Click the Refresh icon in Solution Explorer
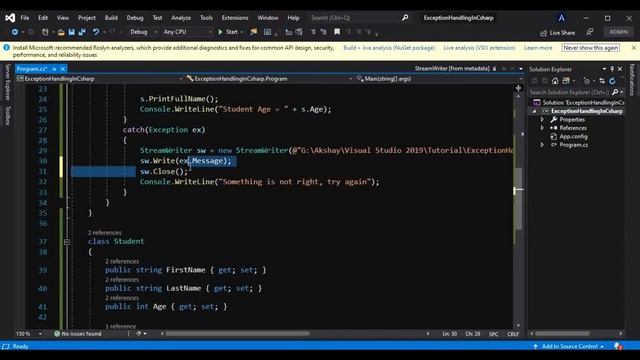This screenshot has height=360, width=640. pyautogui.click(x=612, y=81)
